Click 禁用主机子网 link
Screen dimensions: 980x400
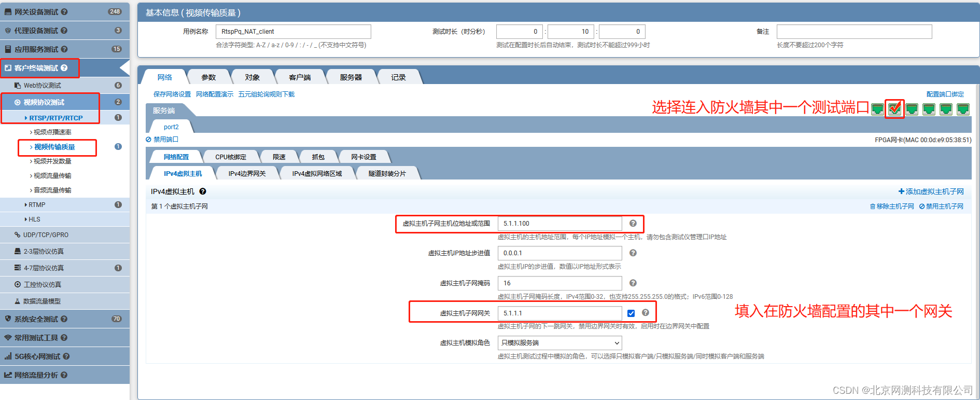tap(941, 206)
